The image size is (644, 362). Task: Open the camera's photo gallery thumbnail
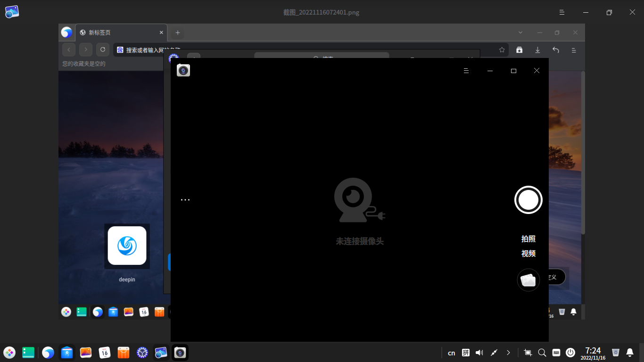[x=528, y=280]
